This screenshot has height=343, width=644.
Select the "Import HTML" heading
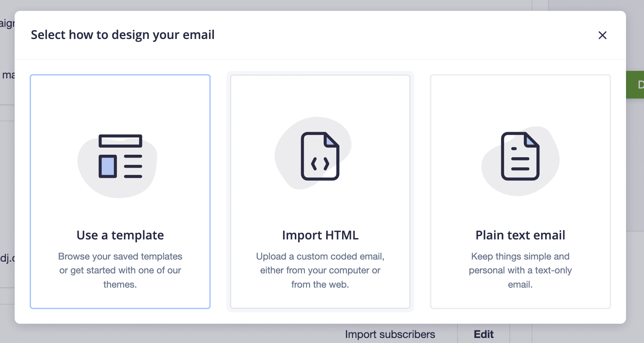[x=320, y=235]
